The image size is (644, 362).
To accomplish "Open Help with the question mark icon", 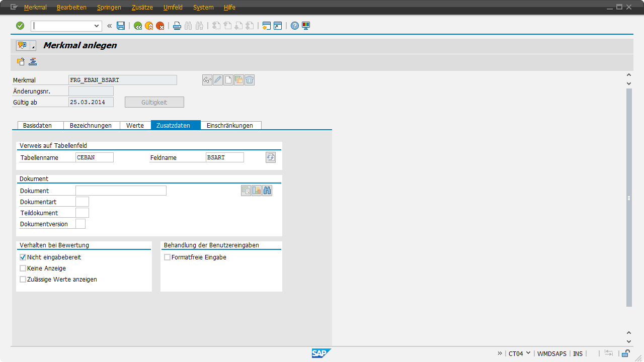I will [295, 26].
